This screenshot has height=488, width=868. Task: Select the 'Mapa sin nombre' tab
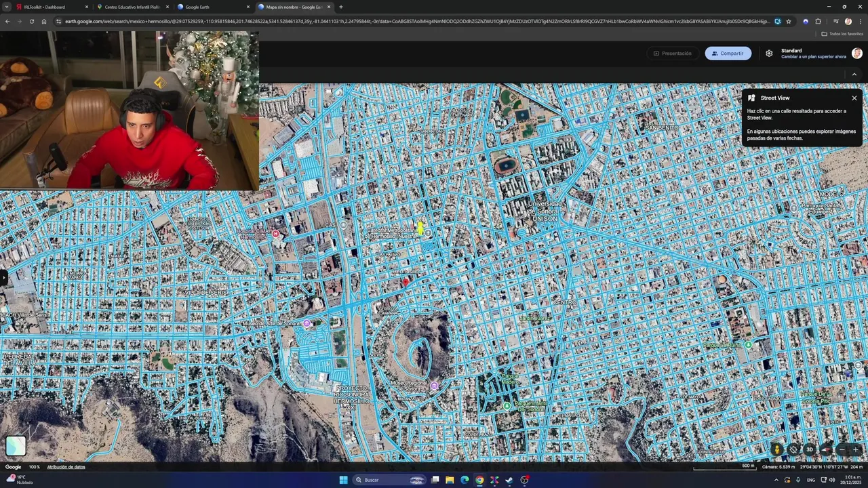(x=294, y=7)
